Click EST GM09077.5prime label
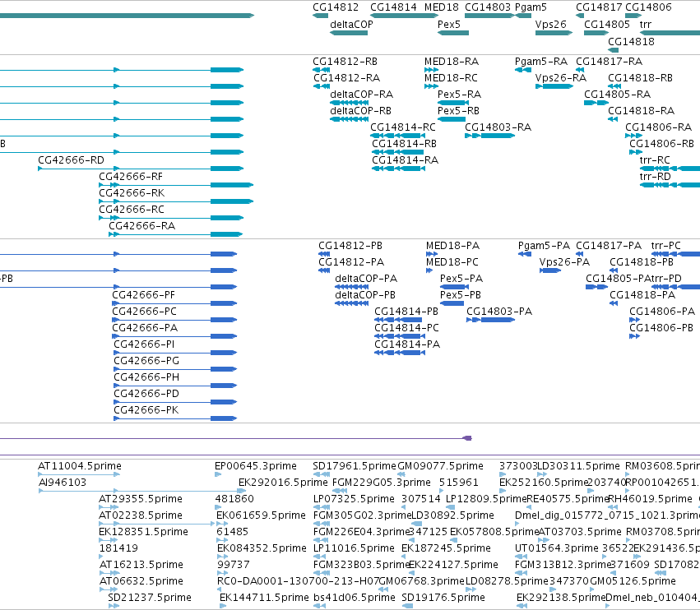 click(440, 466)
